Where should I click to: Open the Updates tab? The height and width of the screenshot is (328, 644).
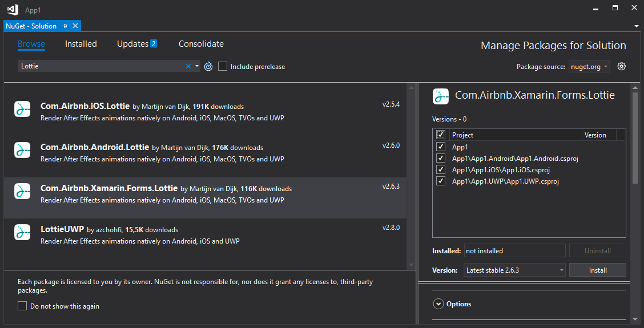(x=136, y=44)
